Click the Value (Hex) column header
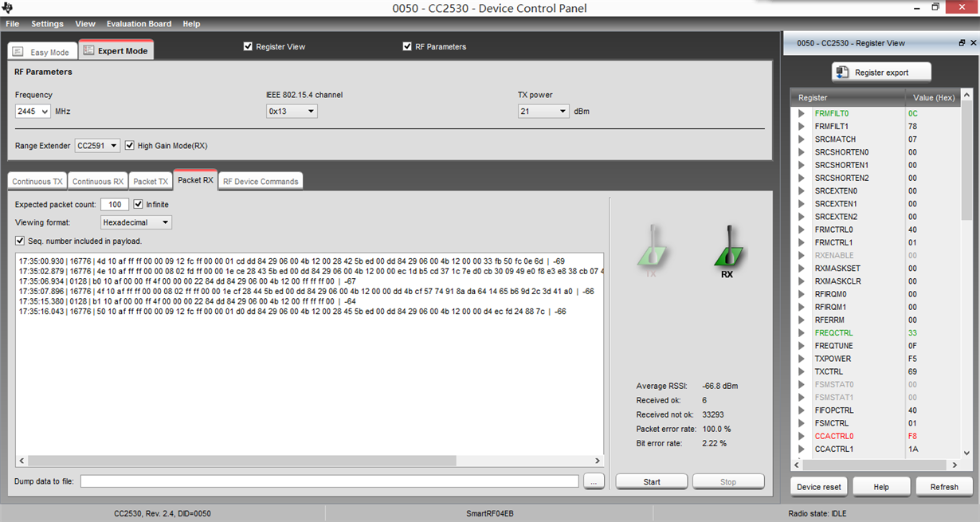Image resolution: width=980 pixels, height=522 pixels. (933, 97)
